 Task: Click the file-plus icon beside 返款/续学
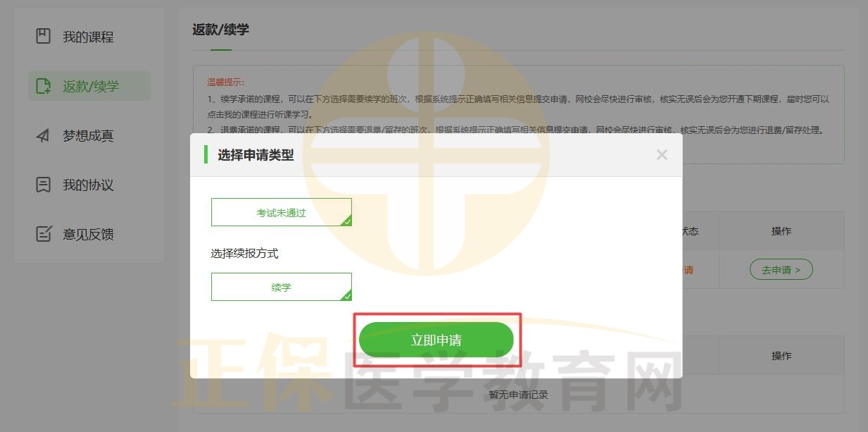(x=44, y=86)
